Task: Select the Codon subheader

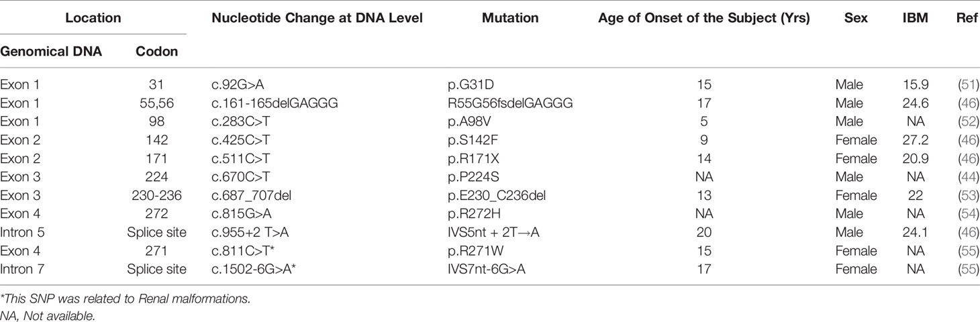Action: coord(161,52)
